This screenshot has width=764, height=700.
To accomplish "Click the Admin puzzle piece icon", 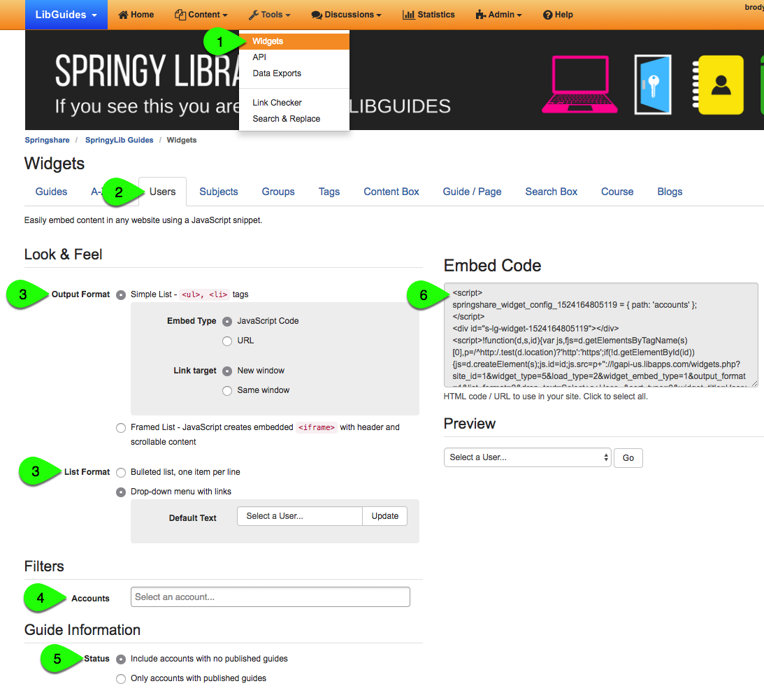I will pos(481,15).
